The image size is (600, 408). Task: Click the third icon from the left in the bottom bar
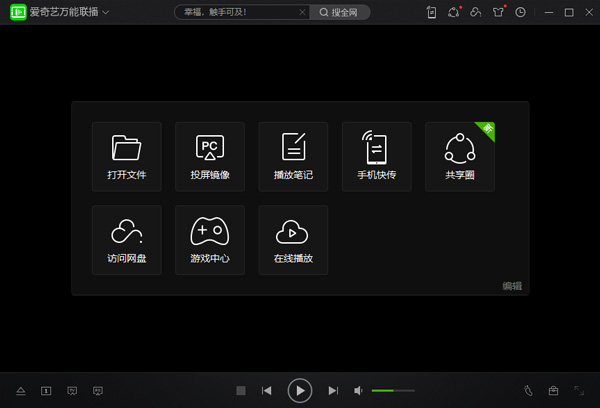pos(72,391)
